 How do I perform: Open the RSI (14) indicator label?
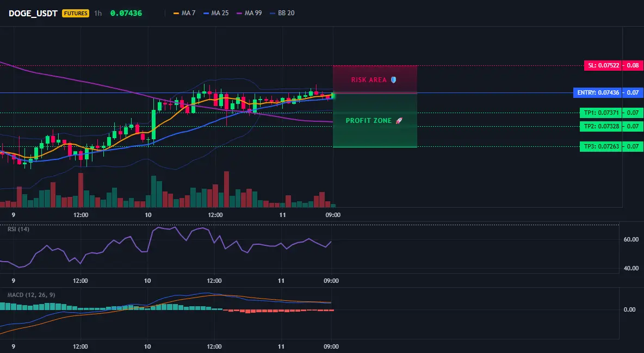18,229
